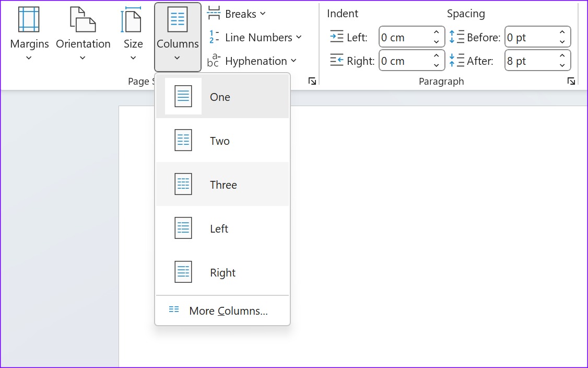Click the Breaks icon

pos(214,13)
